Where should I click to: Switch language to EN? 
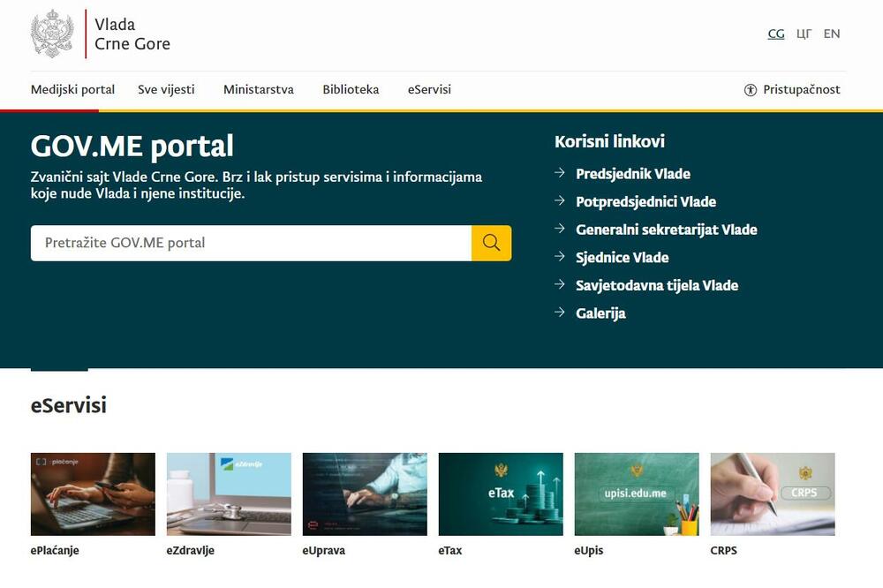point(831,34)
